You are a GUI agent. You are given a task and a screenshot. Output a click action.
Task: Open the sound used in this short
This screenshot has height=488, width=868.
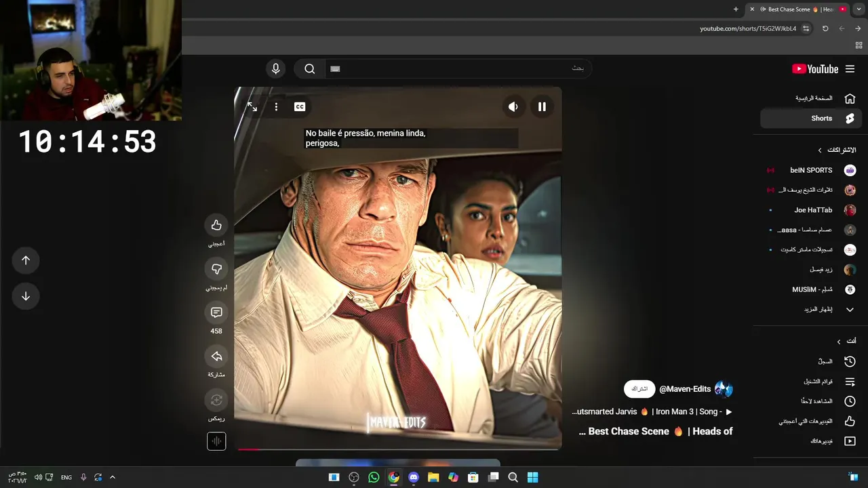point(216,441)
